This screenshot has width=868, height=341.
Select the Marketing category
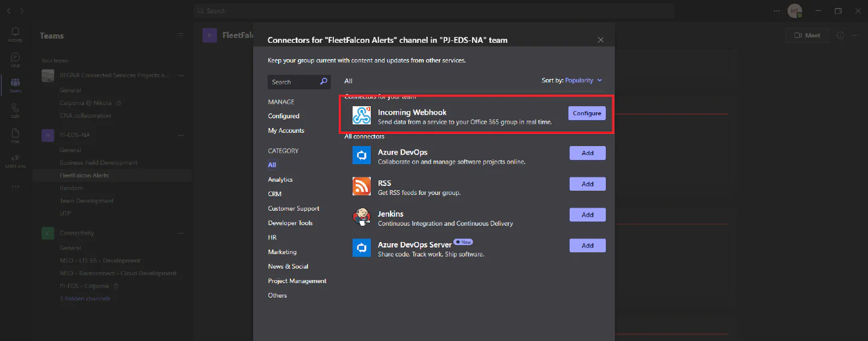(282, 252)
